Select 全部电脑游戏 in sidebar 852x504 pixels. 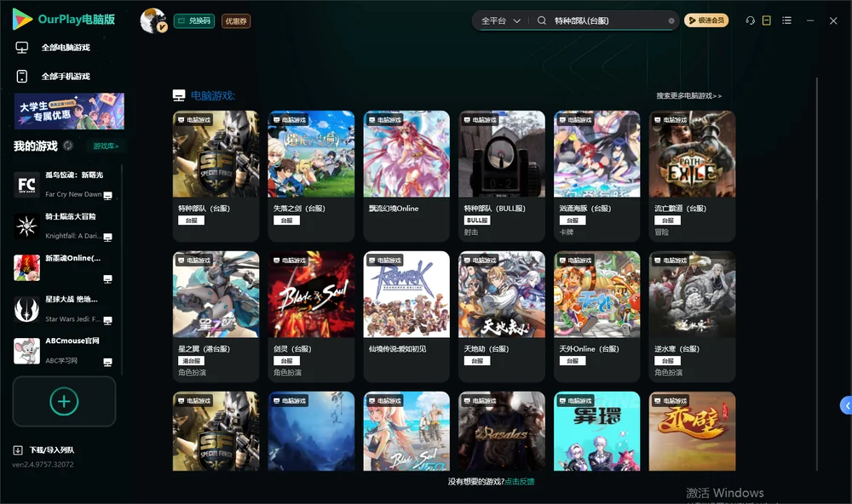point(66,48)
